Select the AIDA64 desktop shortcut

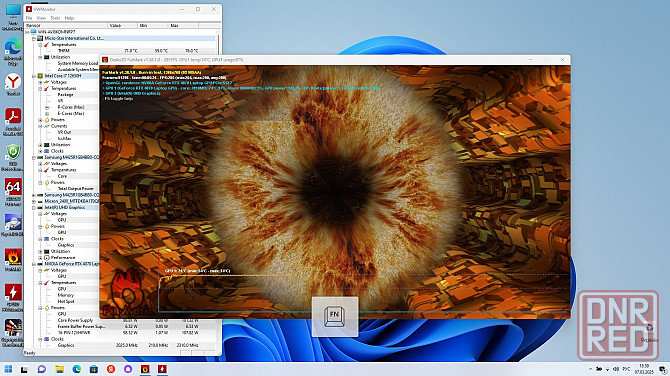coord(13,192)
